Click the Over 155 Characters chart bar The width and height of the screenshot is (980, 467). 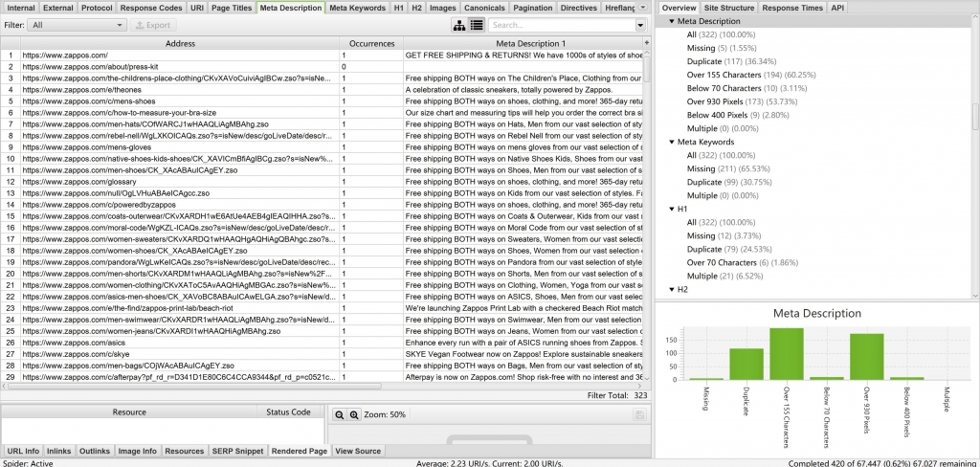click(x=787, y=353)
